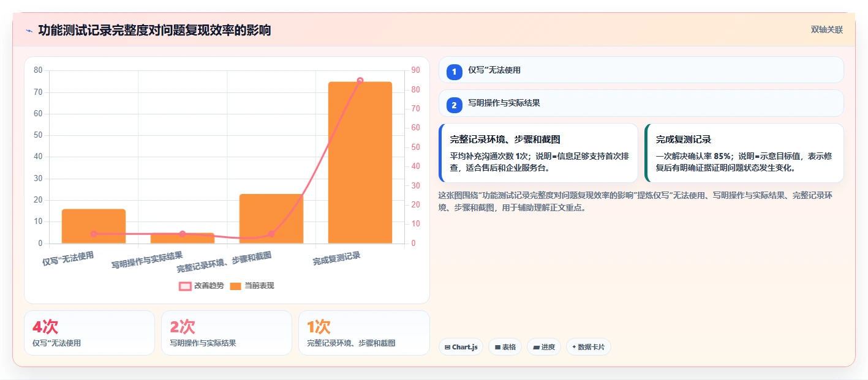Click the description paragraph starting 这张图围绕
This screenshot has width=868, height=380.
[635, 201]
